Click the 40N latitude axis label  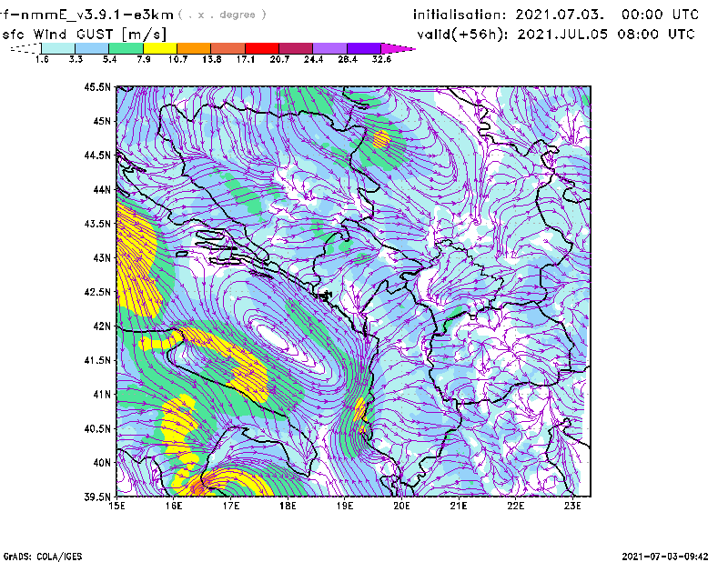[x=102, y=462]
